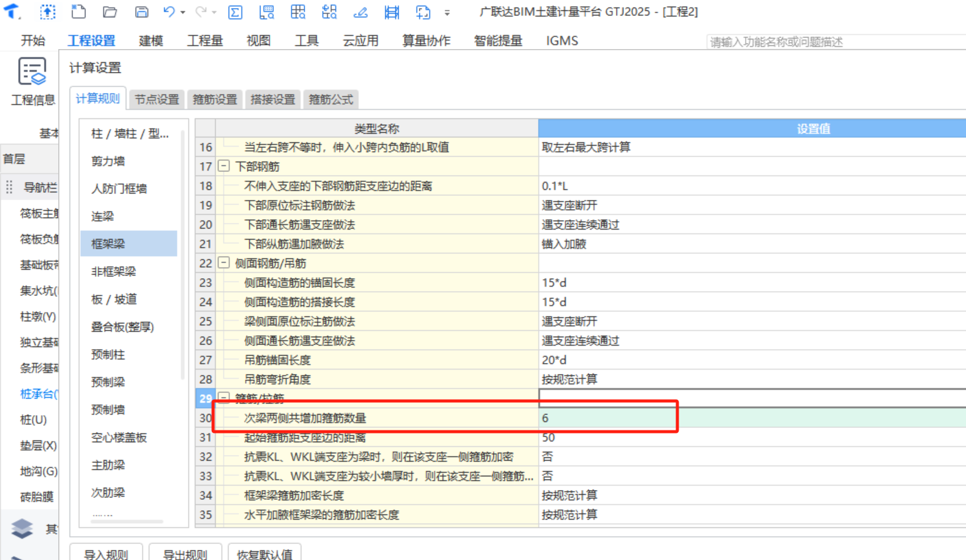This screenshot has width=966, height=560.
Task: Click the function search input field
Action: pos(836,42)
